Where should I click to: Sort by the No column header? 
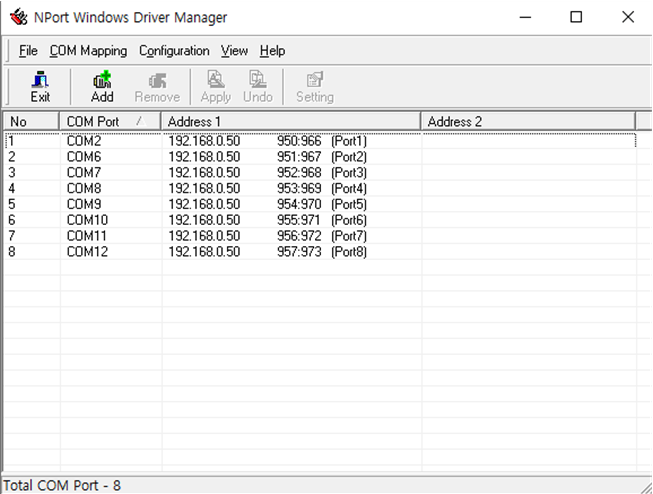tap(31, 122)
